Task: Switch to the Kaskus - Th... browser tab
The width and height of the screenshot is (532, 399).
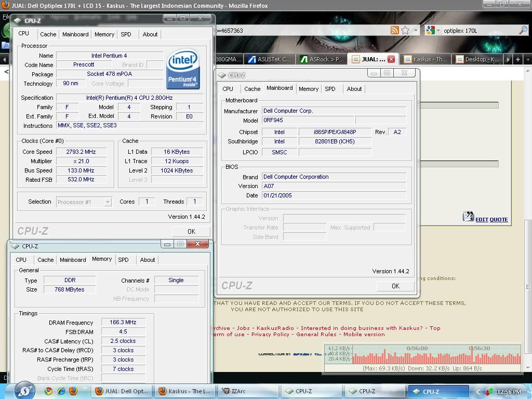Action: pos(426,59)
